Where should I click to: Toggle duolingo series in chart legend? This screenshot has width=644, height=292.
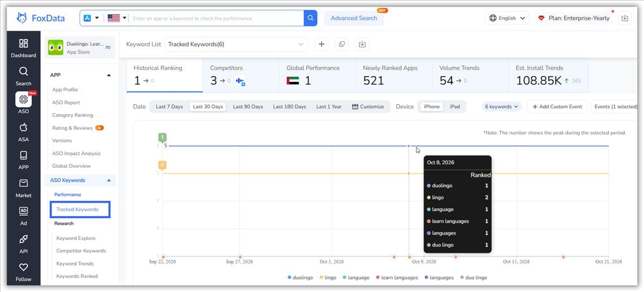(300, 278)
